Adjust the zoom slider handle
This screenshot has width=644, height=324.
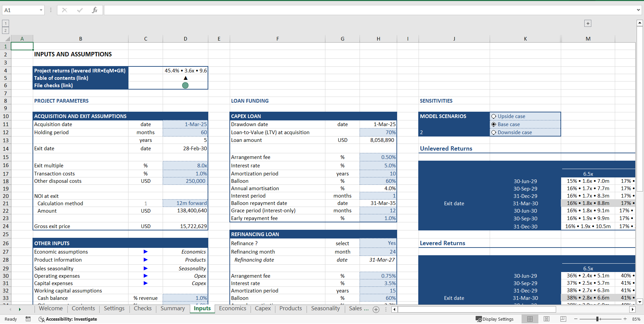coord(598,319)
